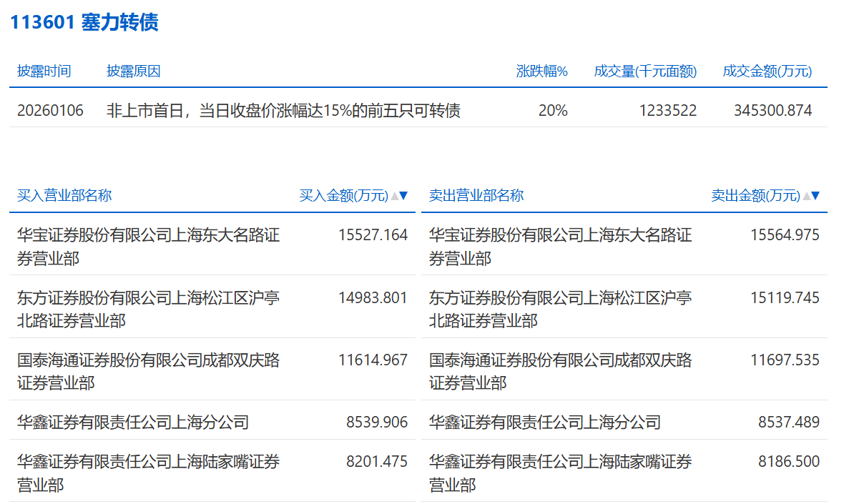Sort ascending by 卖出金额 up arrow
This screenshot has height=504, width=854.
click(807, 196)
